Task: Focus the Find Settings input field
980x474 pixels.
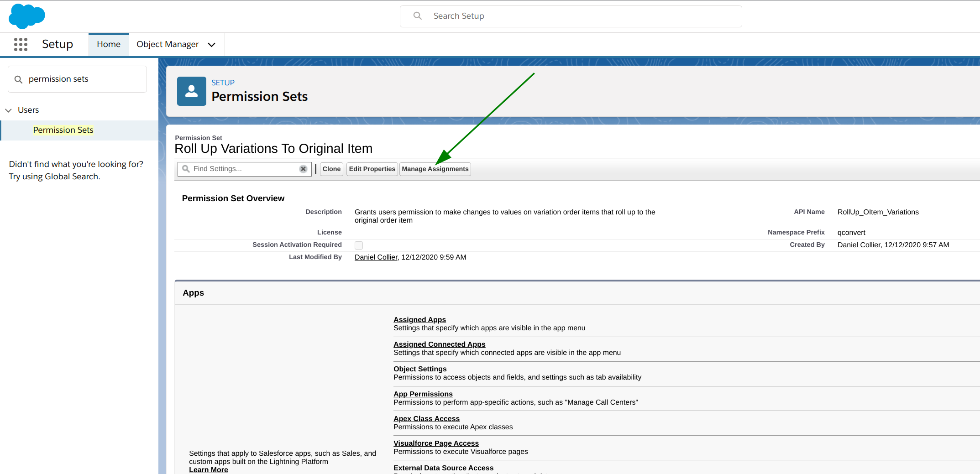Action: coord(245,169)
